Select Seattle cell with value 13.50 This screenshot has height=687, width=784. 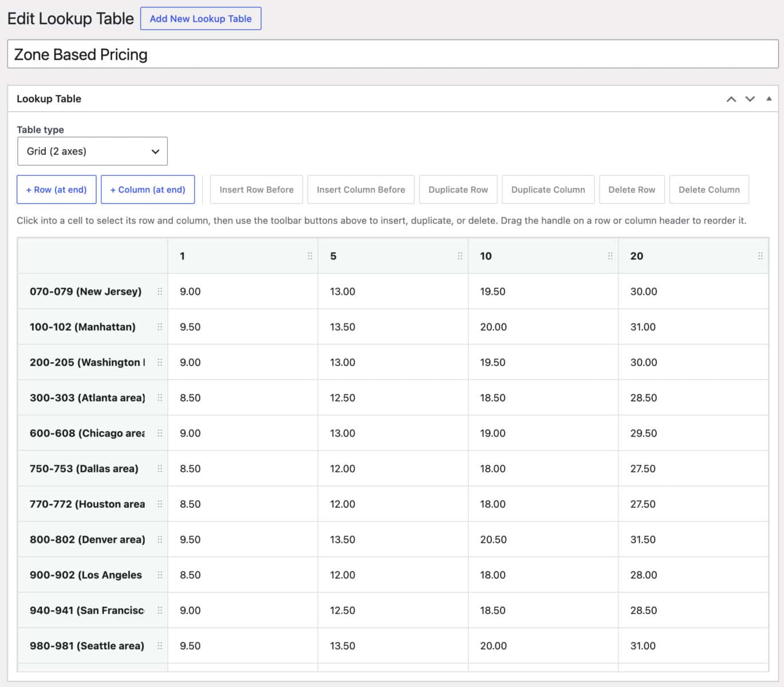click(x=393, y=646)
